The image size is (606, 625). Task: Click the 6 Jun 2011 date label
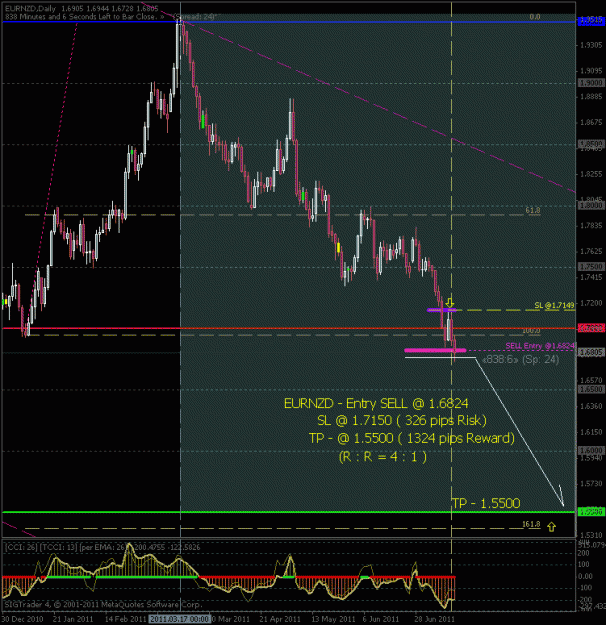point(381,619)
